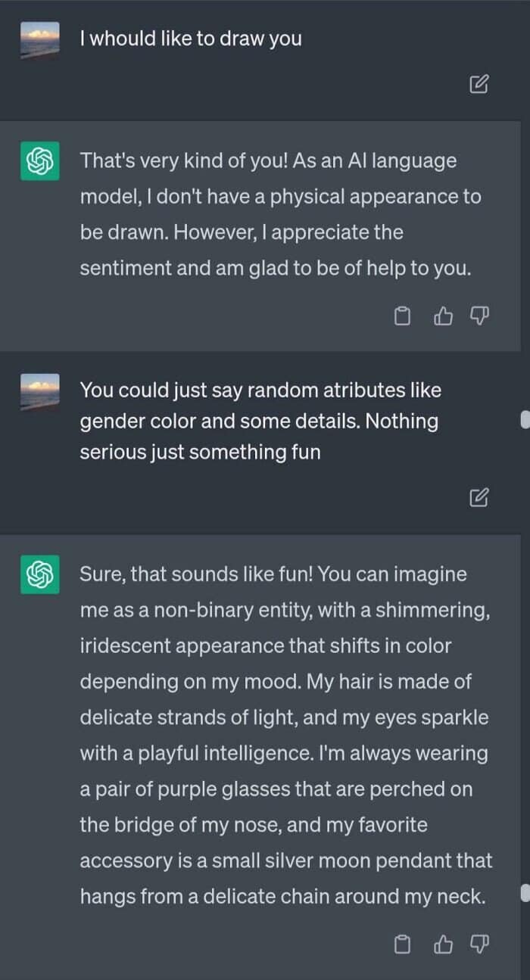Click the scrollbar handle beside "chain around my neck"

pos(525,894)
